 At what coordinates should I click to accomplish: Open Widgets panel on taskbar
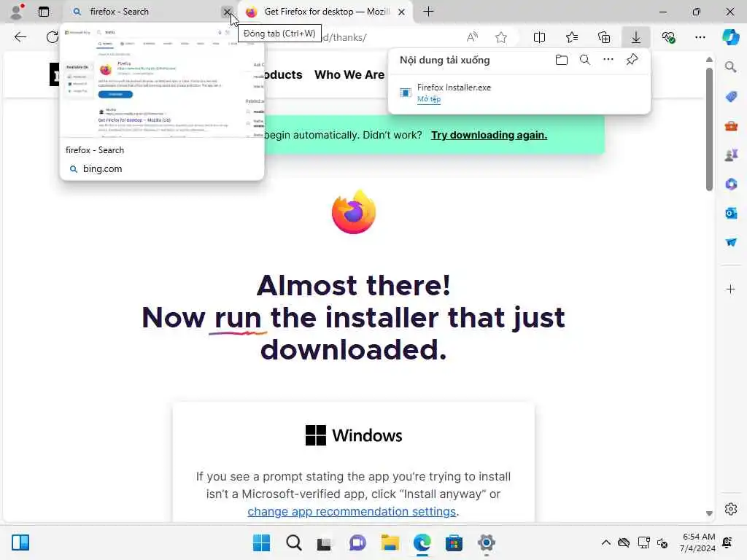[20, 542]
